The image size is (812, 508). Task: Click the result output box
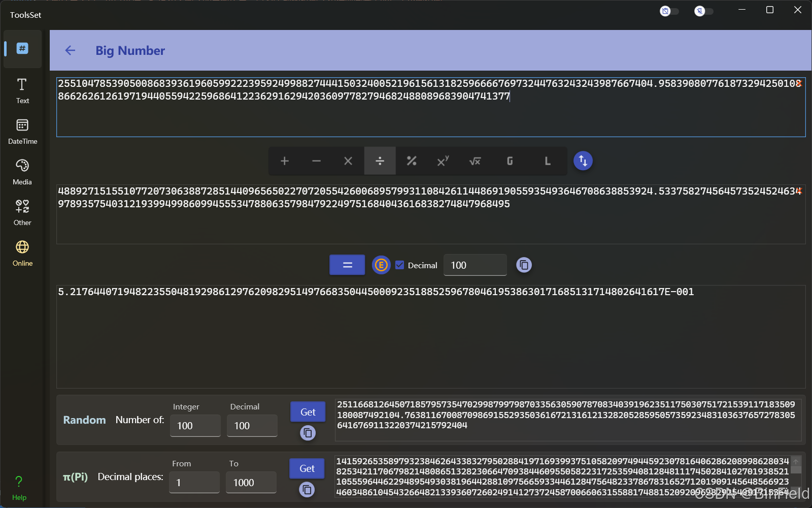coord(431,336)
